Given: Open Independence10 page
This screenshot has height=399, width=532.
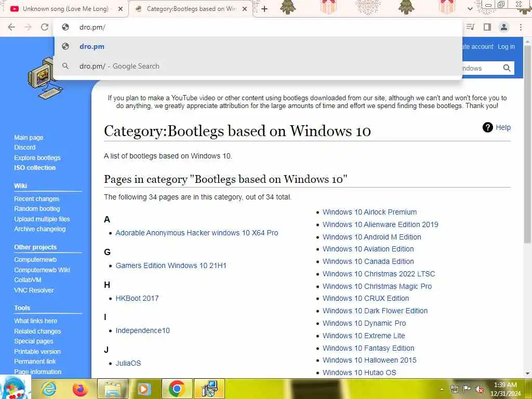Looking at the screenshot, I should coord(142,330).
